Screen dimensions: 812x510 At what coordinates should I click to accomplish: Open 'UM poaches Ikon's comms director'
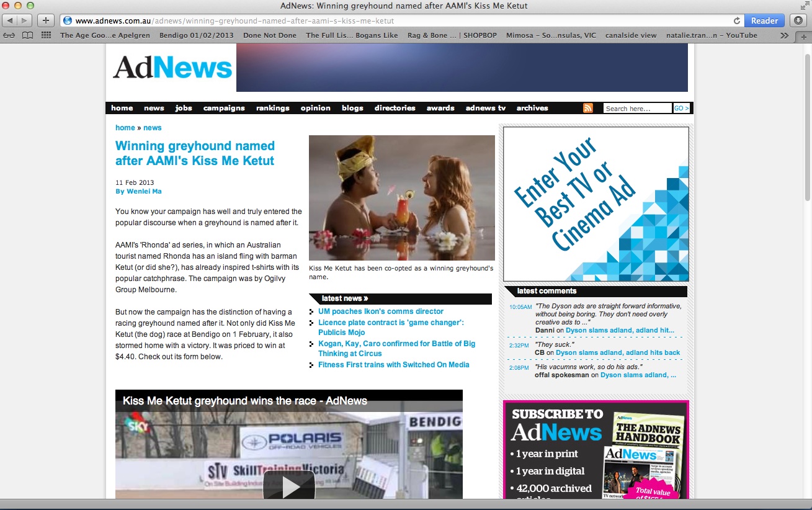point(381,311)
